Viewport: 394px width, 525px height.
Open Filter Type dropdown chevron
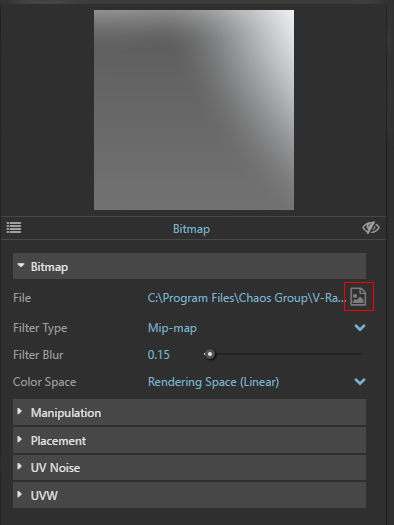coord(360,327)
